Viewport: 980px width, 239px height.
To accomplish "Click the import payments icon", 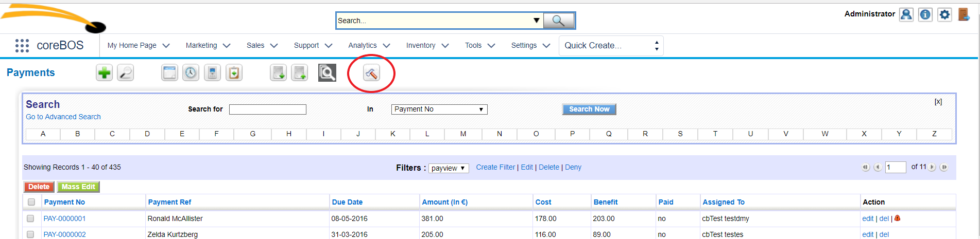I will tap(278, 73).
